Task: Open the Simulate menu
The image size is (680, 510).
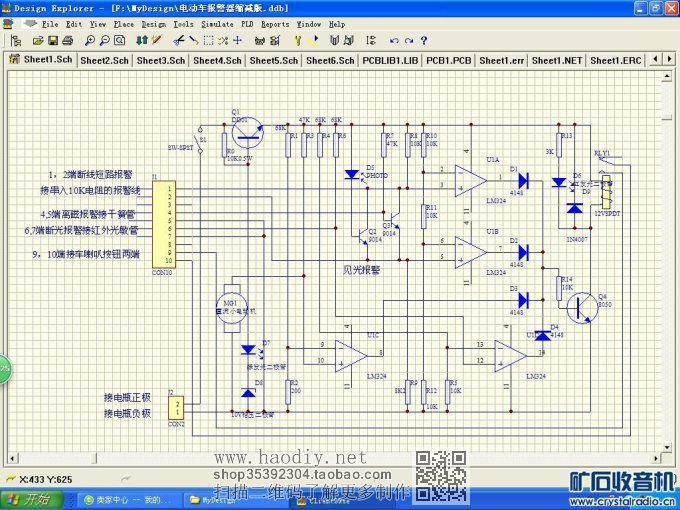Action: (217, 23)
